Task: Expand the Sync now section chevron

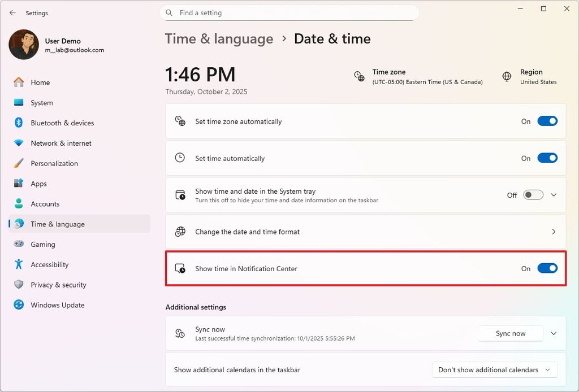Action: pyautogui.click(x=554, y=333)
